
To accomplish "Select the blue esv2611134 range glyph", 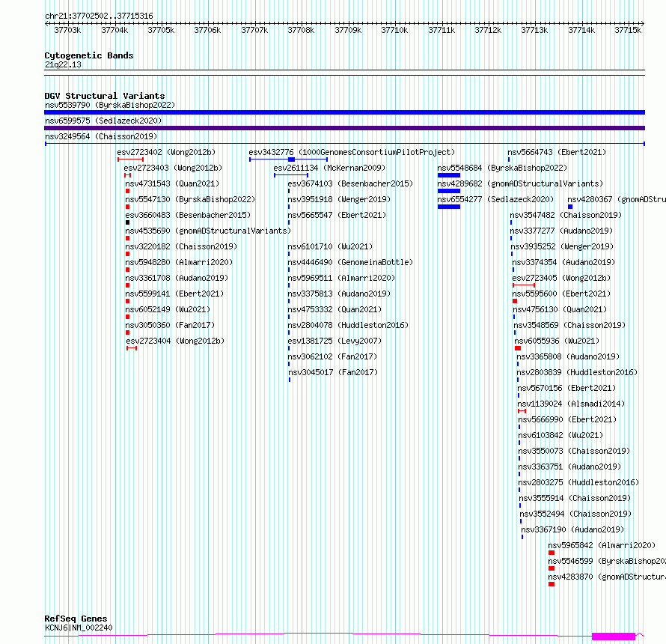I will (291, 175).
